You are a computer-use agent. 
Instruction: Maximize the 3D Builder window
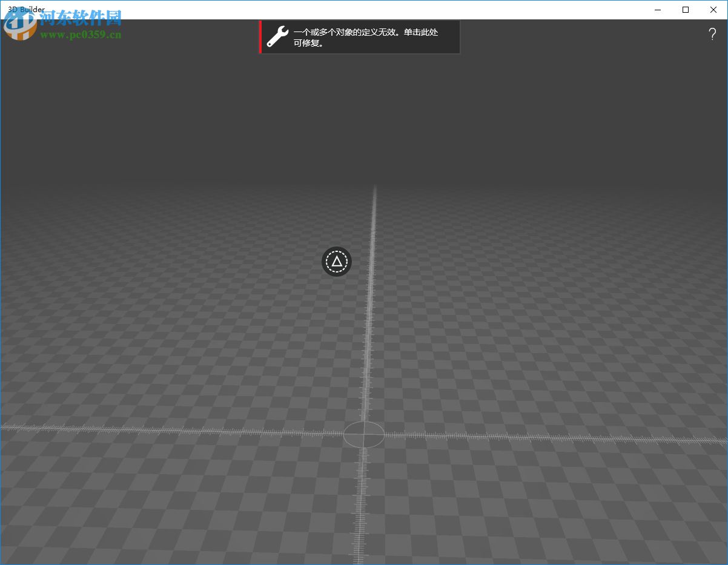coord(686,9)
